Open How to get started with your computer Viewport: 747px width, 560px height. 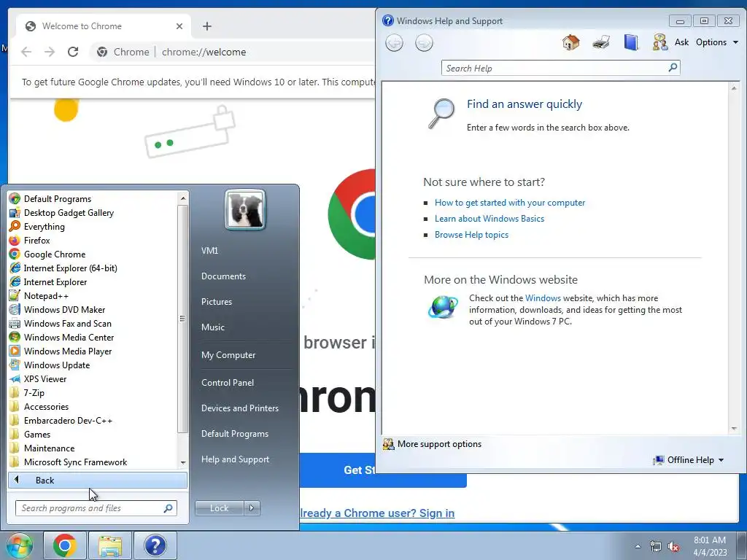tap(510, 203)
